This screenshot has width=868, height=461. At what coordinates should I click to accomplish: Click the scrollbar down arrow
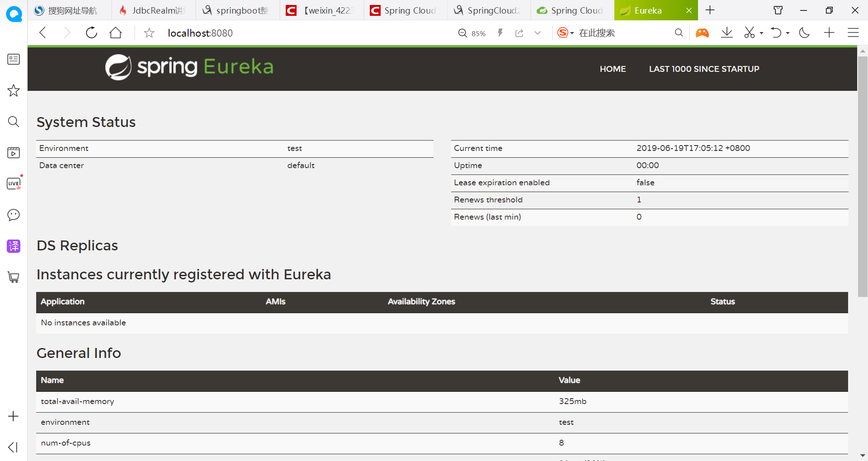(x=863, y=456)
